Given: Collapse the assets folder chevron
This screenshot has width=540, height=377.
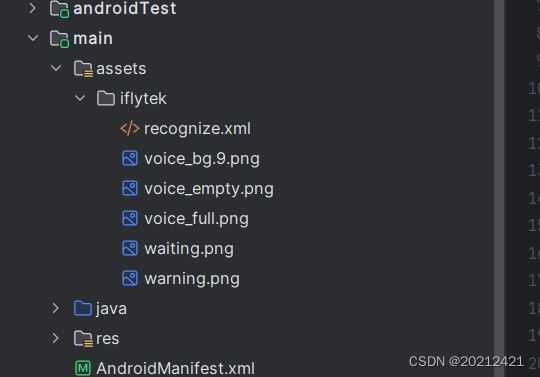Looking at the screenshot, I should (56, 68).
